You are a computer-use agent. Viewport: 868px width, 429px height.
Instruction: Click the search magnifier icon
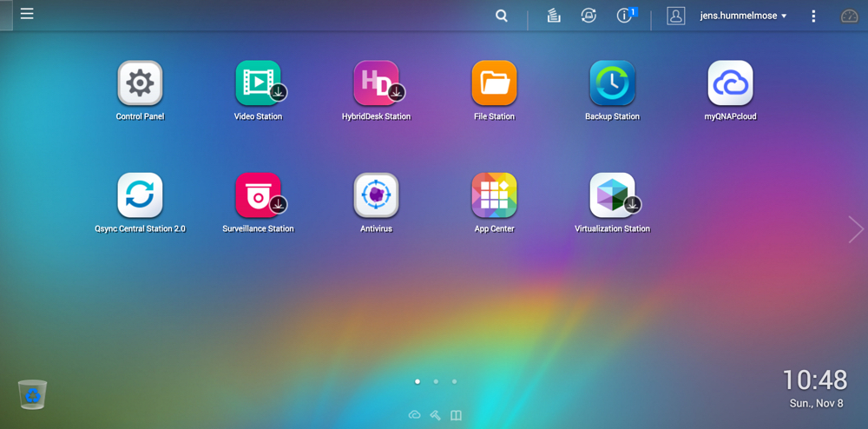tap(502, 16)
